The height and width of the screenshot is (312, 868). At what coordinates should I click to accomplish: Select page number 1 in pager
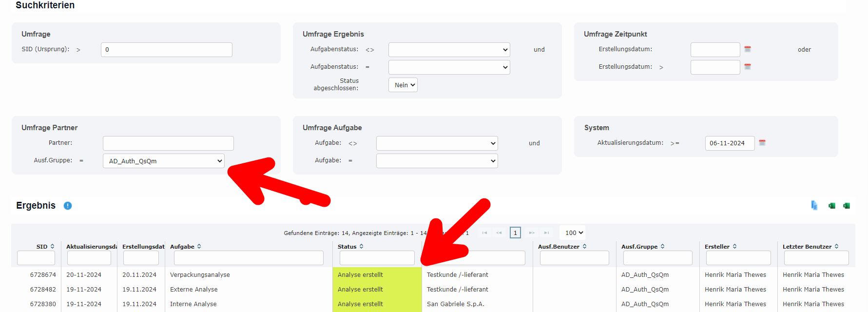515,233
